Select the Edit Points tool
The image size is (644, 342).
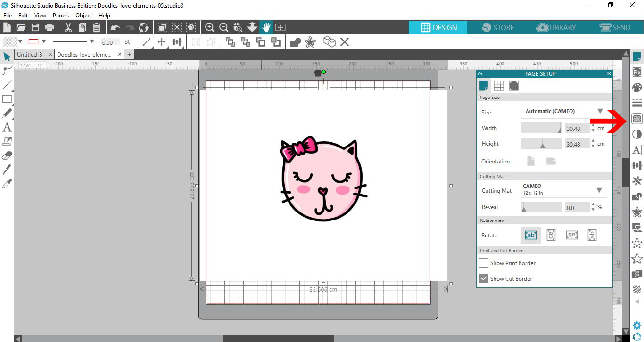tap(7, 71)
